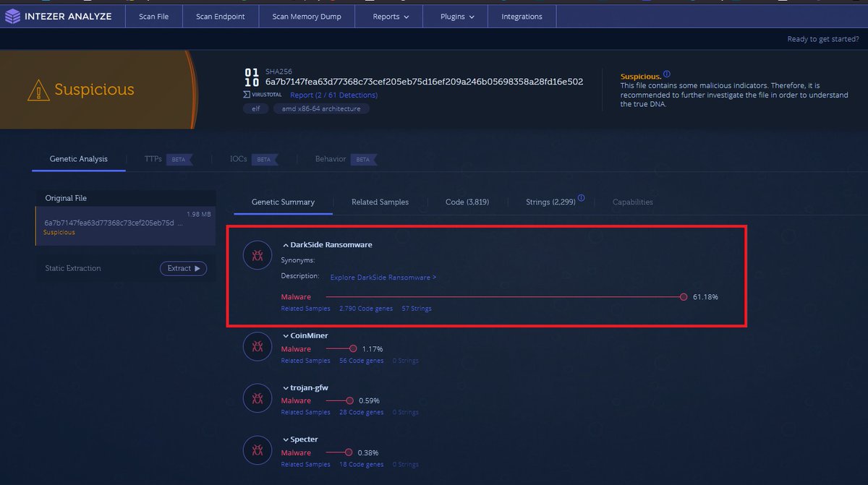The image size is (868, 485).
Task: Click the full SHA256 hash text
Action: click(424, 82)
